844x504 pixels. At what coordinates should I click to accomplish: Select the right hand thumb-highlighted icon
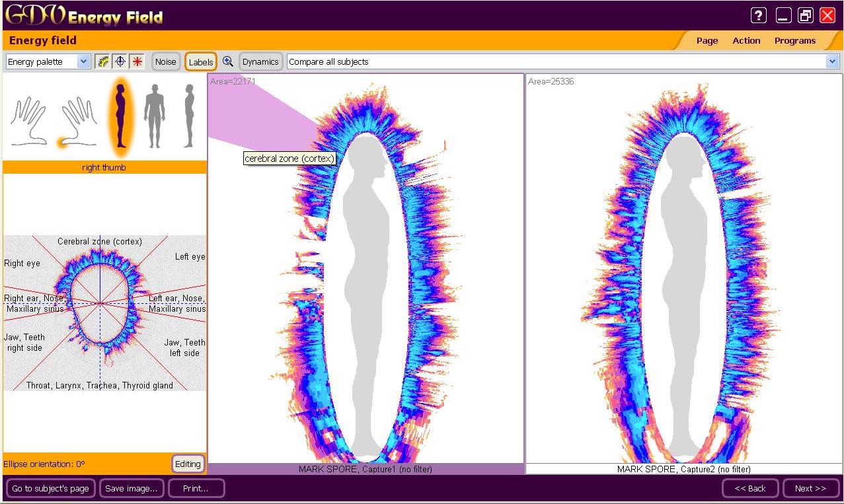click(77, 123)
